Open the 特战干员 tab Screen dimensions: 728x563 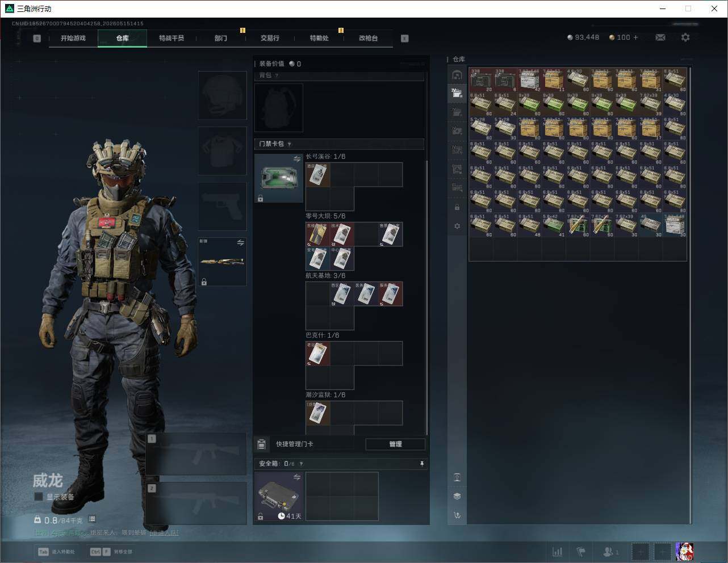pyautogui.click(x=171, y=38)
